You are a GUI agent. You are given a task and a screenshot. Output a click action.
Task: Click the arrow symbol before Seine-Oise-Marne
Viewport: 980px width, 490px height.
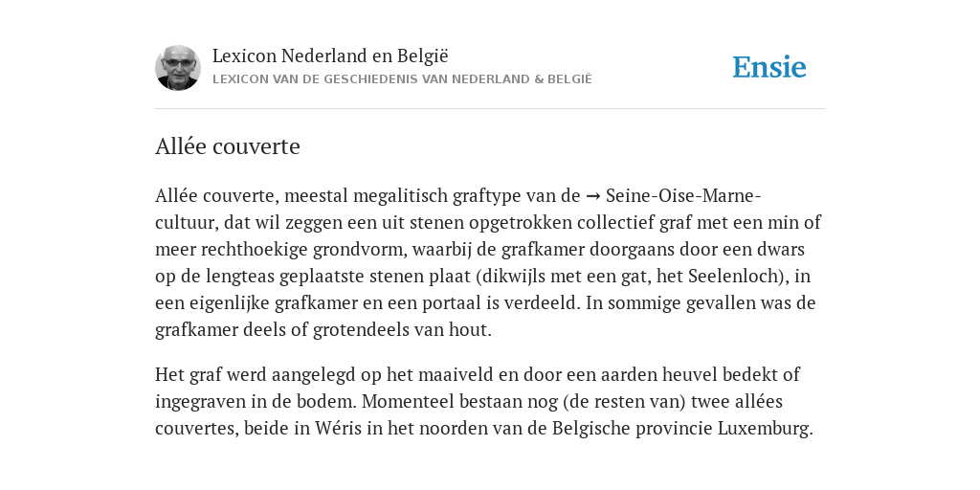point(593,196)
